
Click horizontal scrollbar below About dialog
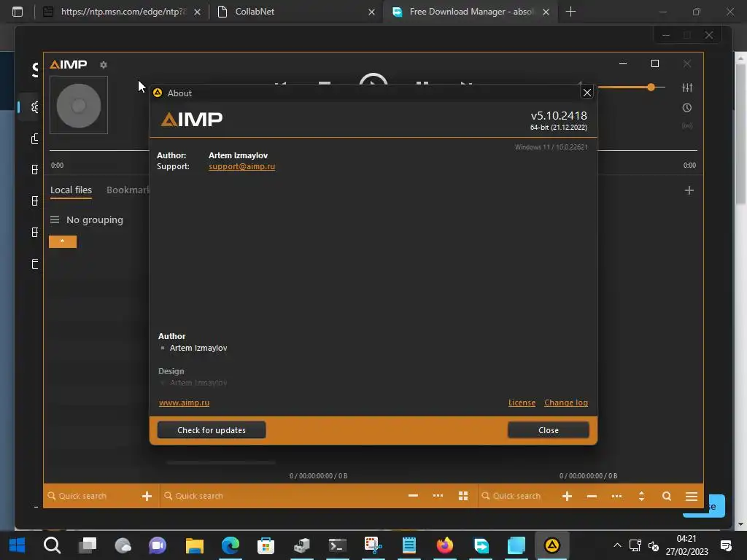click(220, 462)
